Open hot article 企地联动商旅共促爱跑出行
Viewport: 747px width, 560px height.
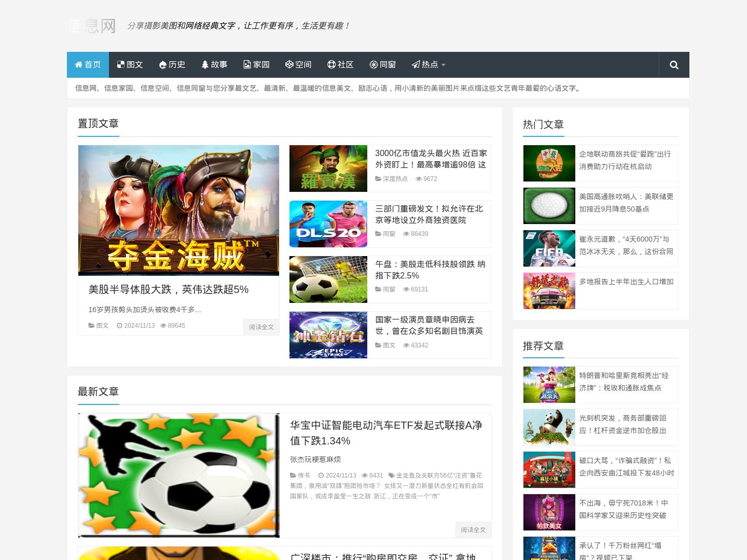(625, 160)
